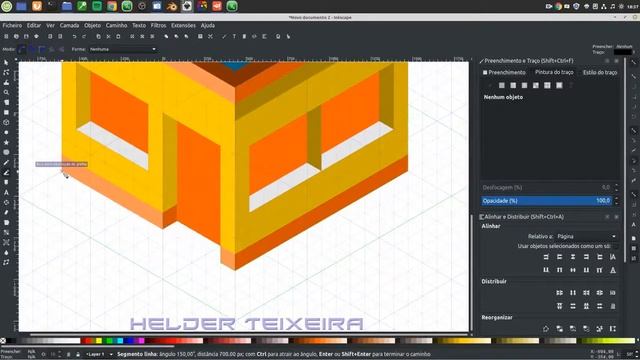Select the Text tool in toolbox

(x=6, y=192)
